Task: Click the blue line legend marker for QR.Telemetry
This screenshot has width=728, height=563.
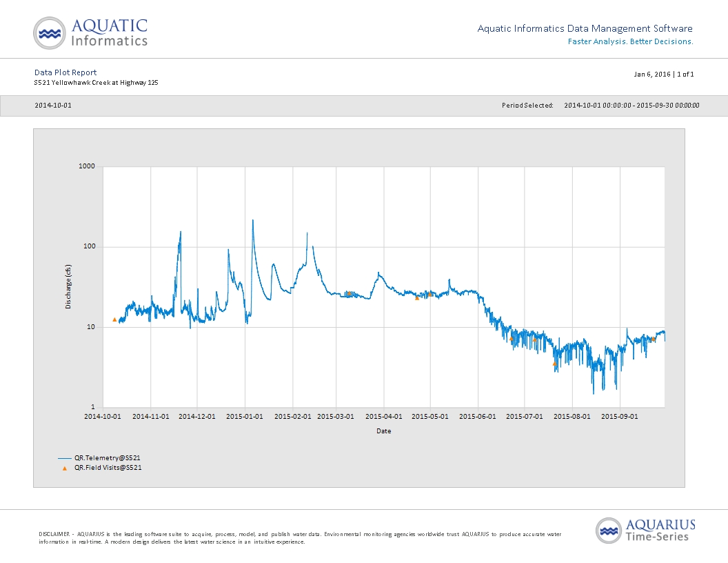Action: point(65,459)
